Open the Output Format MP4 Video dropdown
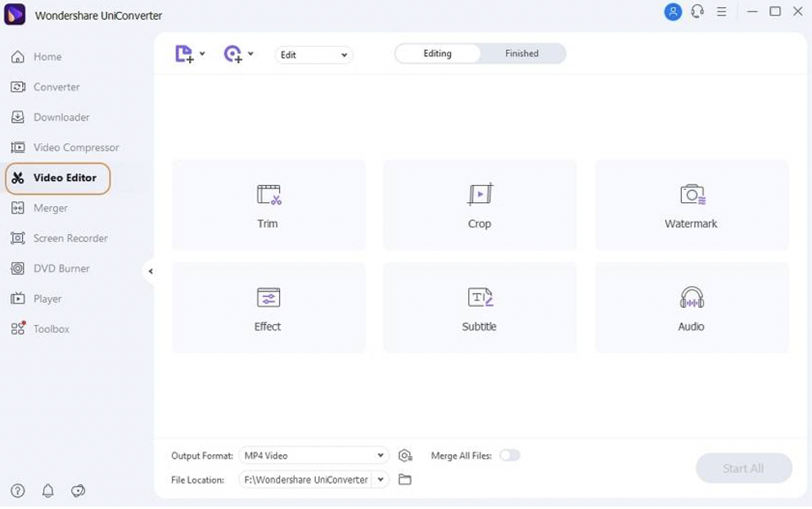The image size is (812, 509). (314, 456)
